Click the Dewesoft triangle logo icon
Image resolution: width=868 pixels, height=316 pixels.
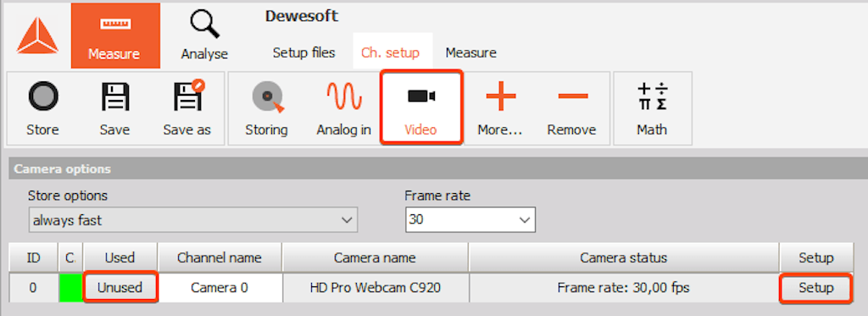(x=36, y=36)
